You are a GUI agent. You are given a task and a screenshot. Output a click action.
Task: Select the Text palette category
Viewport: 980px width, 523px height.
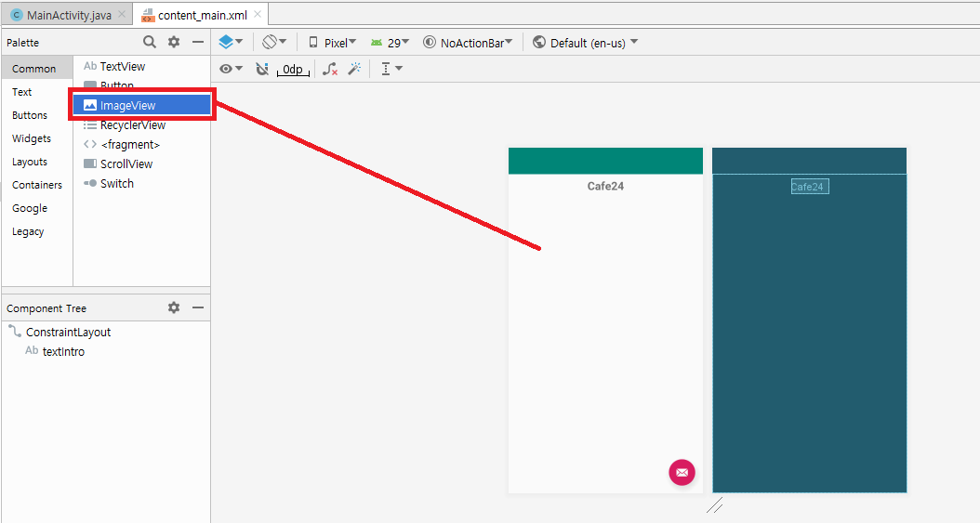(37, 92)
